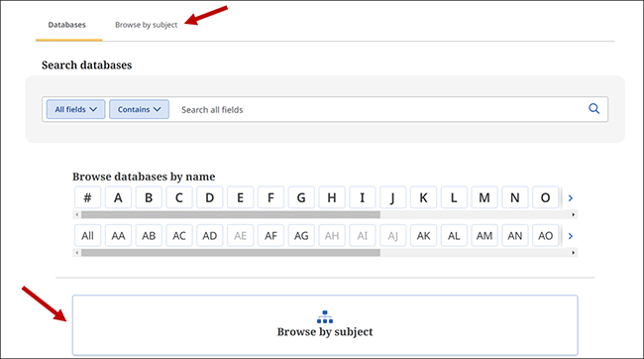Select letter O in name browser
The width and height of the screenshot is (644, 359).
tap(546, 197)
